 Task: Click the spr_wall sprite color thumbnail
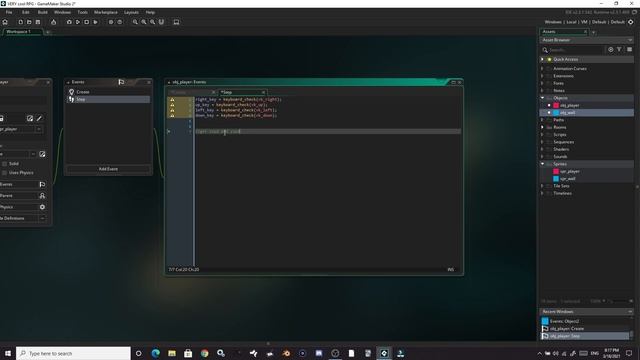point(556,179)
